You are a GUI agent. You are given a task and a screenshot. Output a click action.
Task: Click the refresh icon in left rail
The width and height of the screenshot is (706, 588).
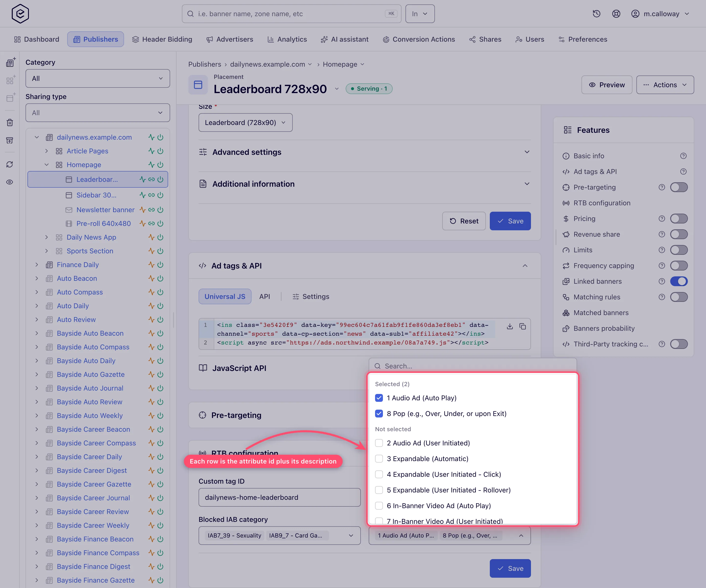click(x=10, y=164)
